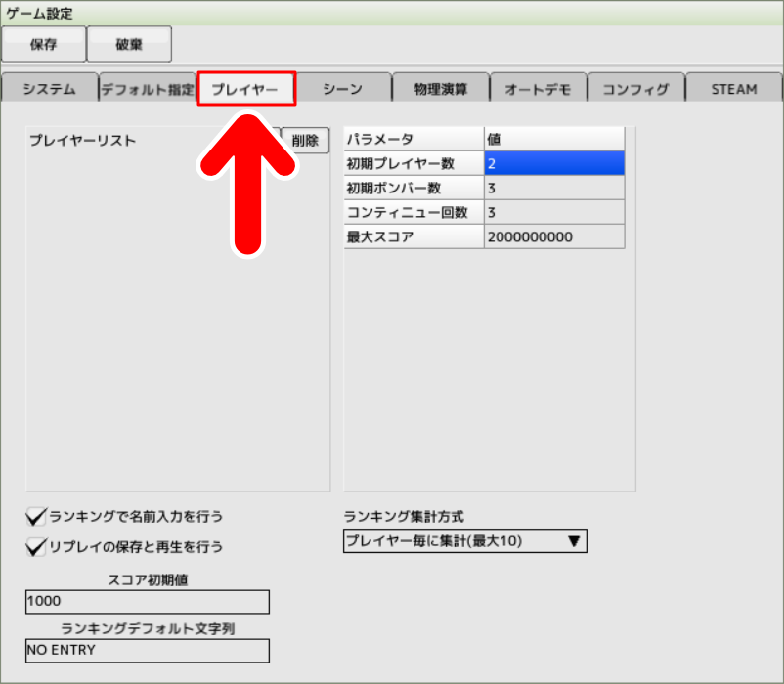Select the プレイヤー tab
This screenshot has height=684, width=784.
pyautogui.click(x=247, y=88)
